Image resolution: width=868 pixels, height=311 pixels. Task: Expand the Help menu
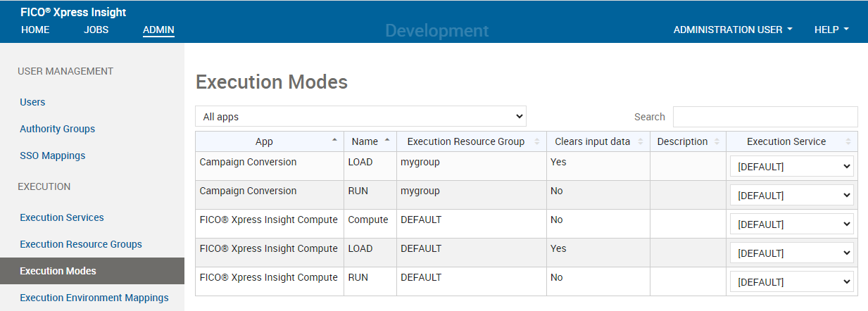[831, 30]
